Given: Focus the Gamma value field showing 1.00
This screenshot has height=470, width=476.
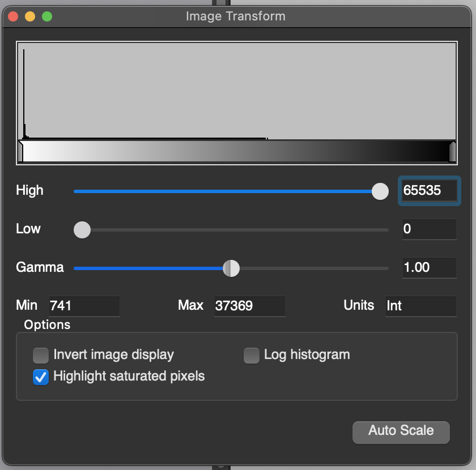Looking at the screenshot, I should [430, 268].
